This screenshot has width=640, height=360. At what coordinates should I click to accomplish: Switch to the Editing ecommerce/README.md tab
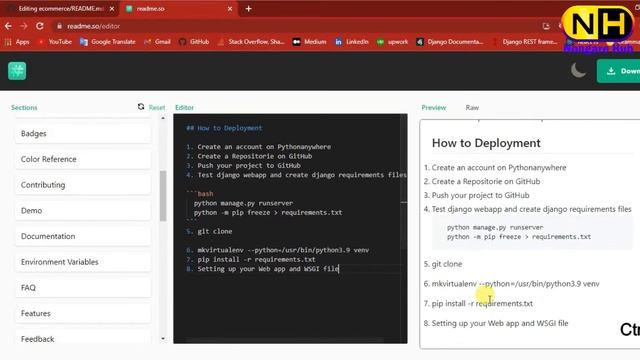click(60, 9)
